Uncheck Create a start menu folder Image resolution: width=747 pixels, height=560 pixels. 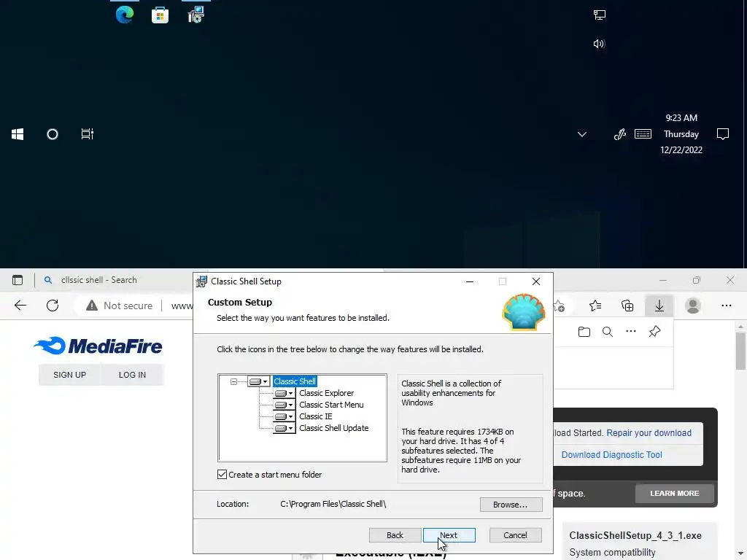(222, 474)
